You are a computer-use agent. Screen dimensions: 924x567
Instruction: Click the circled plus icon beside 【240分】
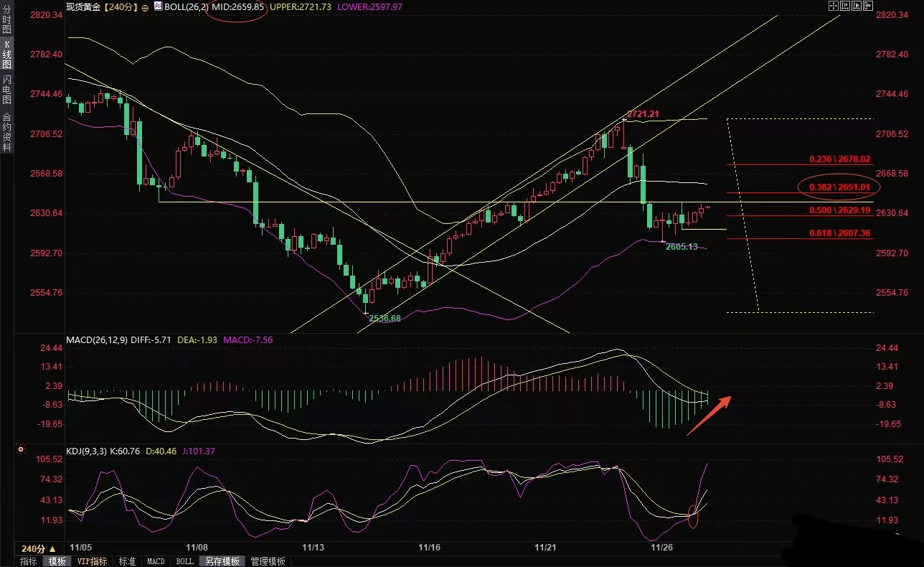pyautogui.click(x=146, y=7)
